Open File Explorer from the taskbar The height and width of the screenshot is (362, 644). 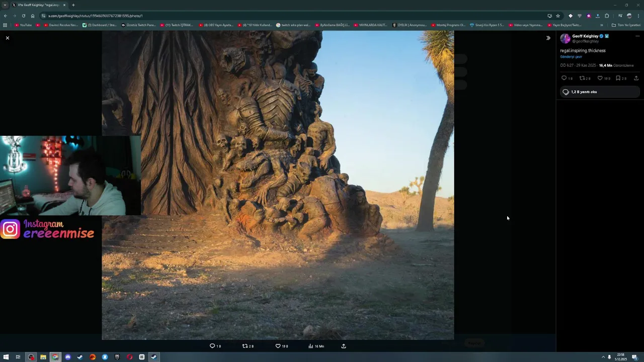(x=43, y=357)
